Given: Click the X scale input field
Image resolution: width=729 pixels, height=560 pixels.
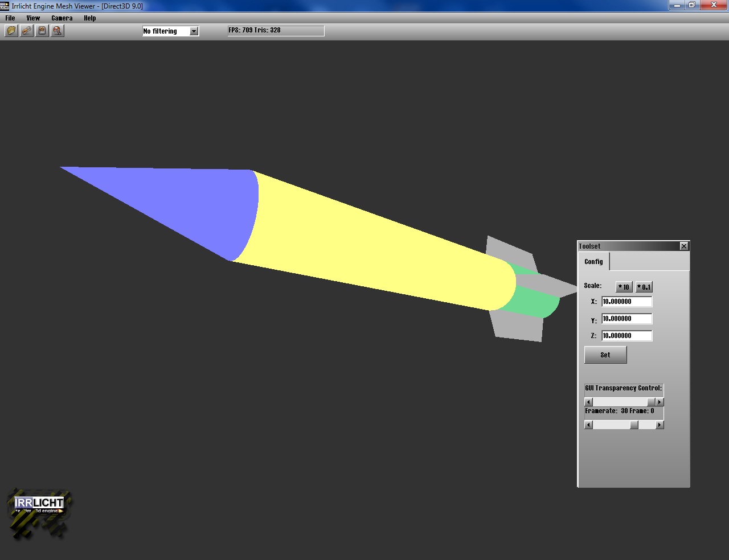Looking at the screenshot, I should pyautogui.click(x=626, y=302).
